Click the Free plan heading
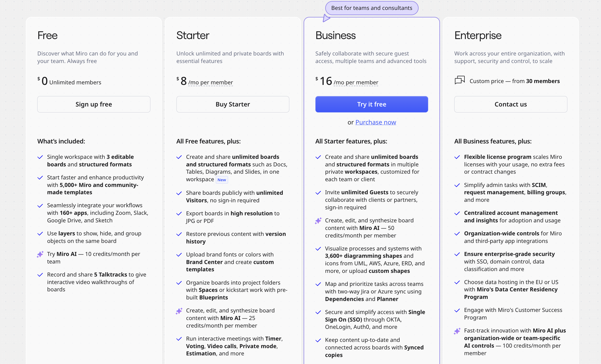 click(47, 35)
